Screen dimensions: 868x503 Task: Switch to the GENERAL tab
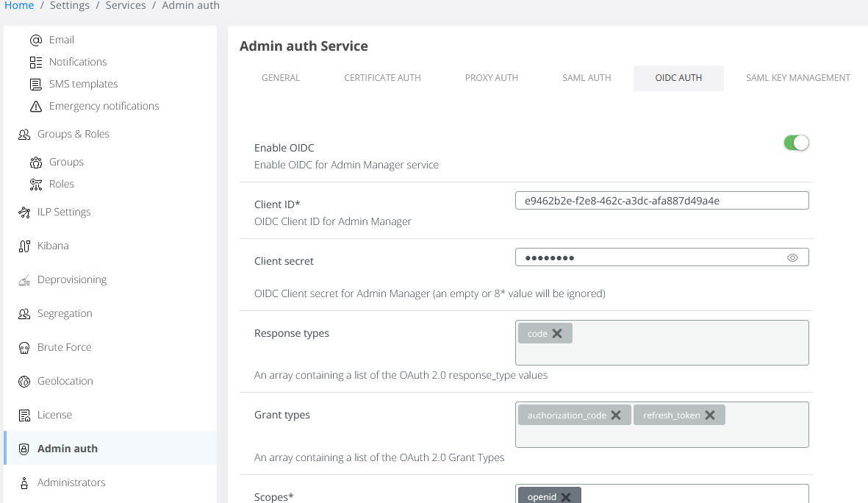click(x=281, y=78)
